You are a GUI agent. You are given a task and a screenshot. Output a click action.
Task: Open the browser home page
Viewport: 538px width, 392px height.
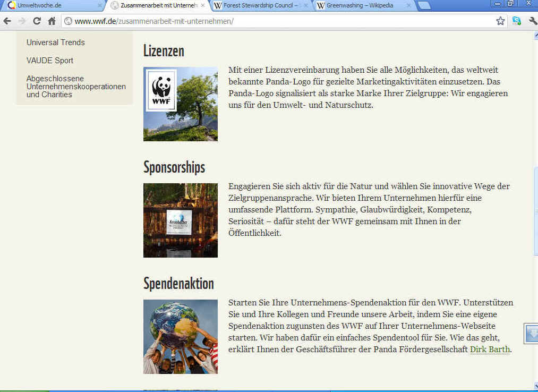coord(52,21)
